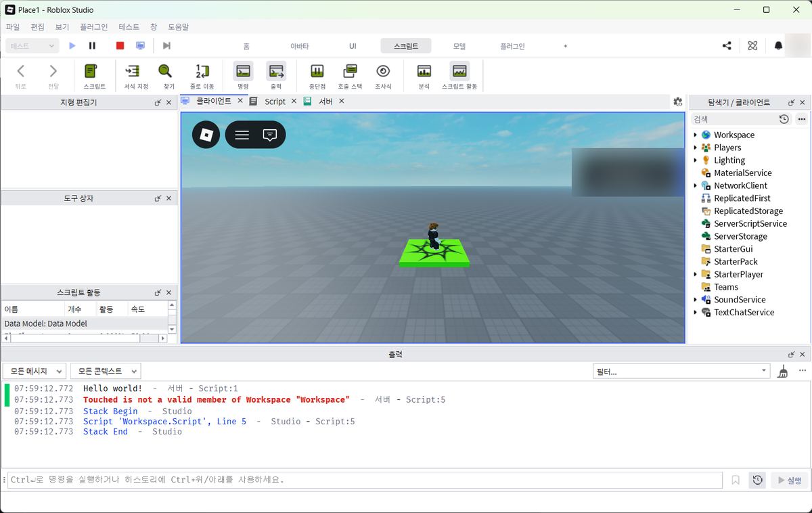
Task: Expand the Players node in explorer
Action: (695, 148)
